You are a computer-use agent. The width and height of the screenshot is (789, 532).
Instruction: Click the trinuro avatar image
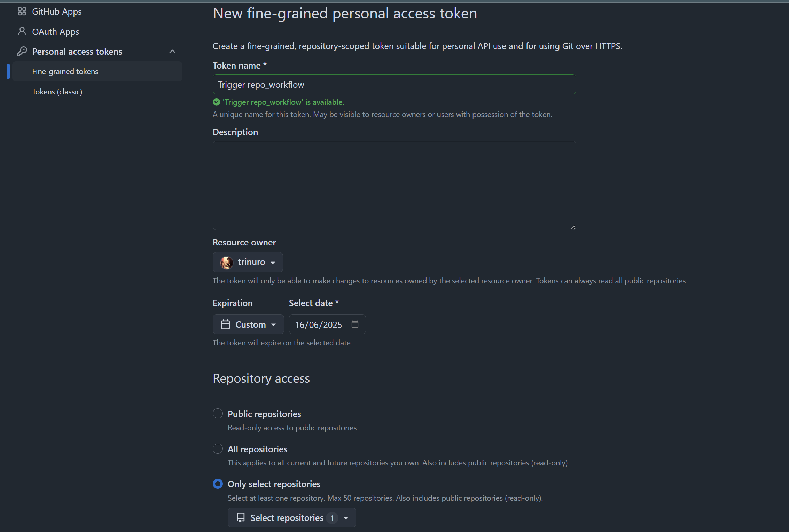tap(227, 262)
